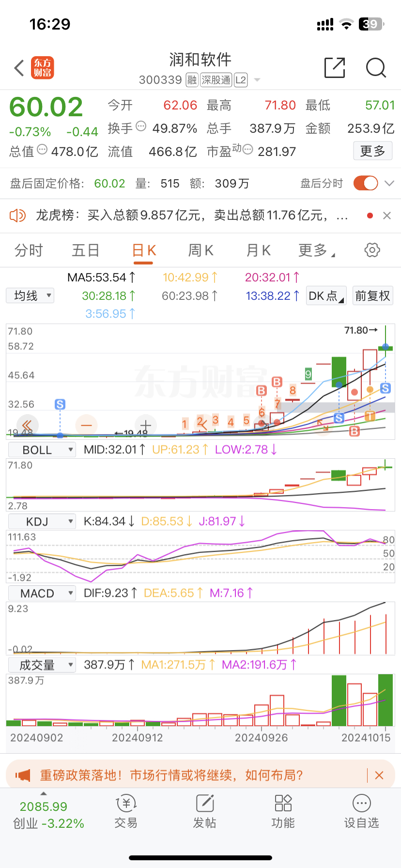The height and width of the screenshot is (868, 401).
Task: Open the search magnifier icon
Action: [376, 68]
